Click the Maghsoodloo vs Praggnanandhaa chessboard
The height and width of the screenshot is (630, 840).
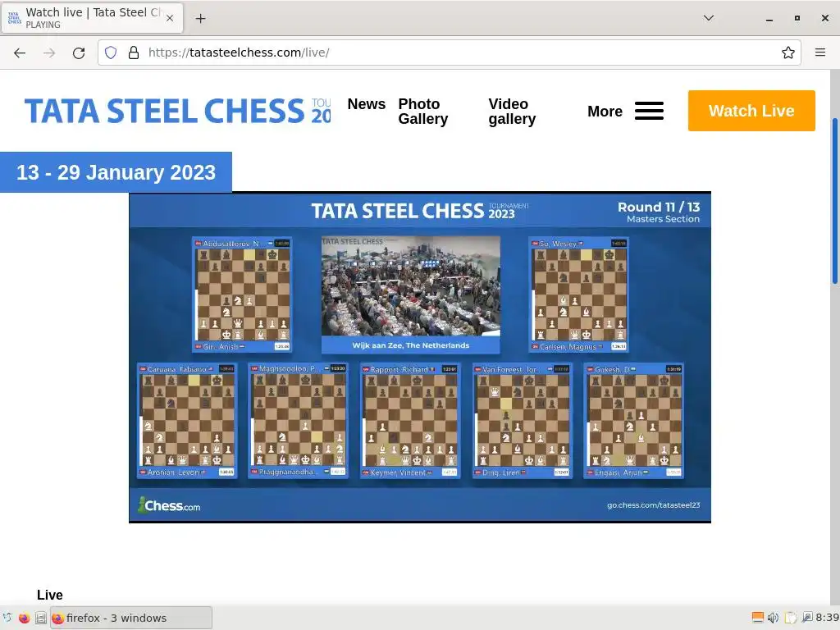[299, 419]
